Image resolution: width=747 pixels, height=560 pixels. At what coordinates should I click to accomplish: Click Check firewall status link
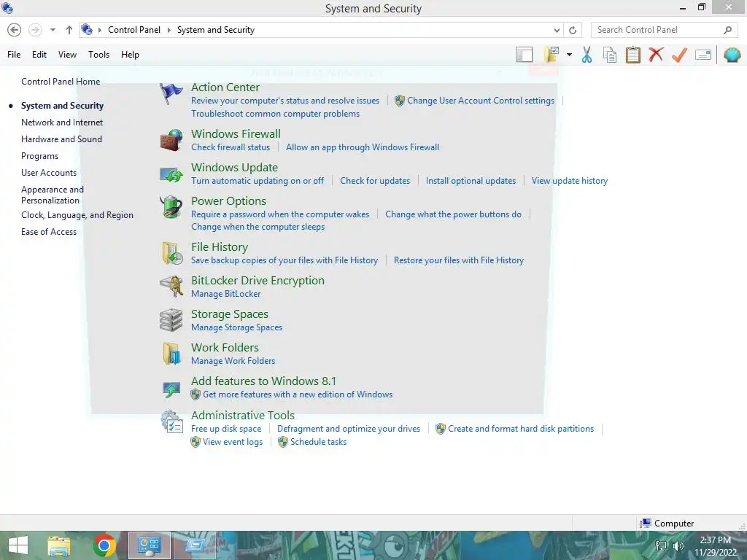[231, 147]
